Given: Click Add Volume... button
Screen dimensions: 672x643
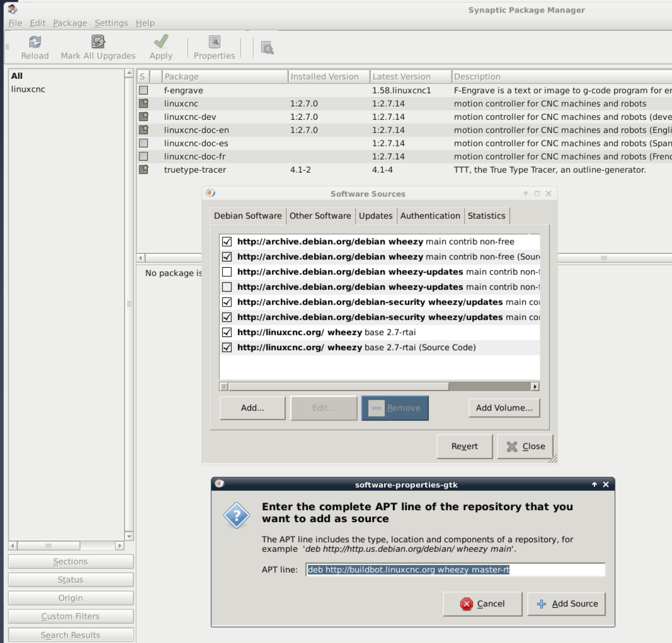Looking at the screenshot, I should [x=504, y=408].
